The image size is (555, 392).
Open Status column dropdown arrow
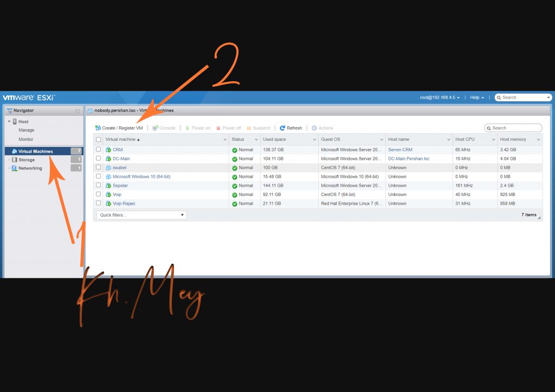tap(256, 140)
